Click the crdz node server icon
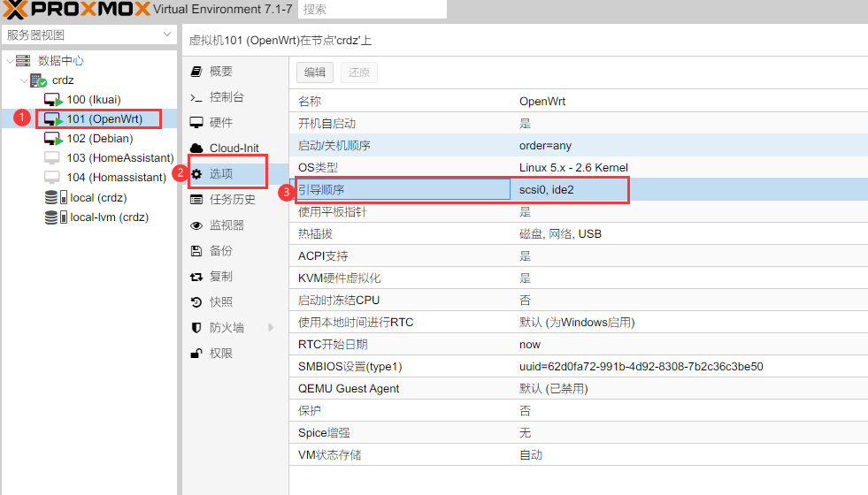 coord(39,80)
